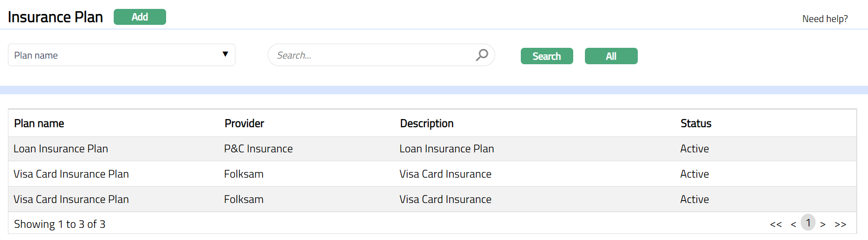Go to the previous page (<)
The width and height of the screenshot is (868, 240).
coord(793,225)
